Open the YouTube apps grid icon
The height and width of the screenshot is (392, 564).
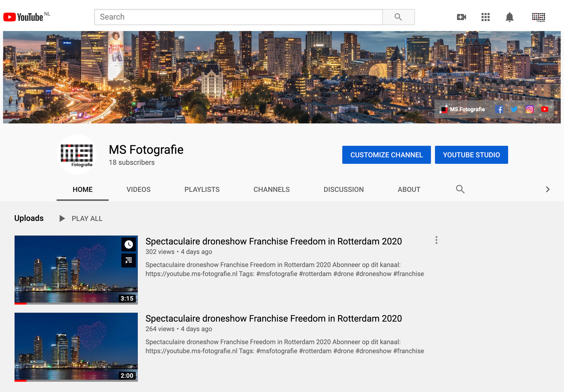[x=485, y=17]
